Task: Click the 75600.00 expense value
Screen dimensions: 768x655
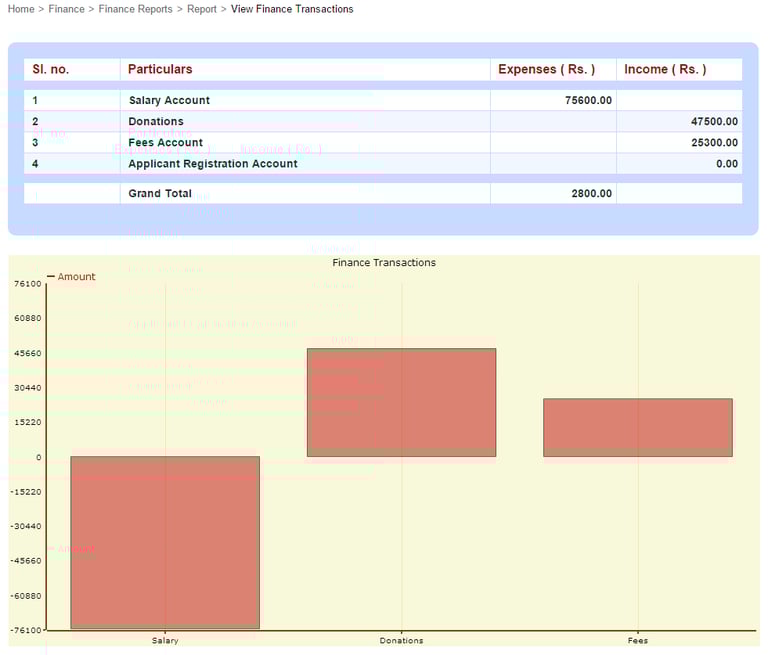Action: (588, 100)
